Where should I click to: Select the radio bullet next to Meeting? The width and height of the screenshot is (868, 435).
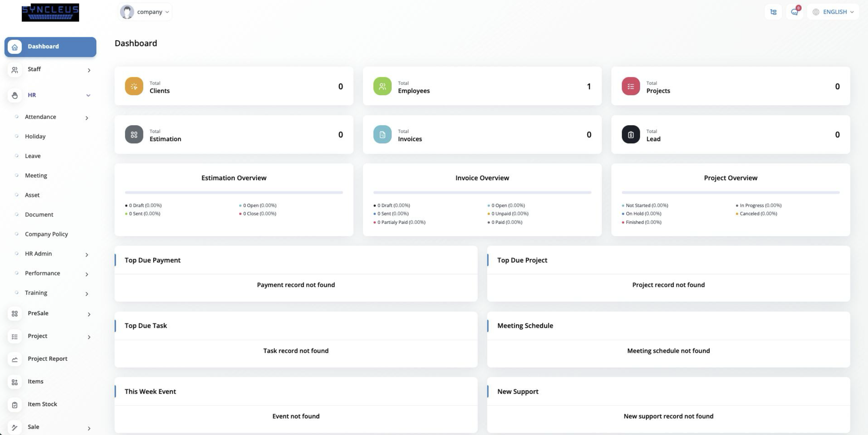click(17, 175)
